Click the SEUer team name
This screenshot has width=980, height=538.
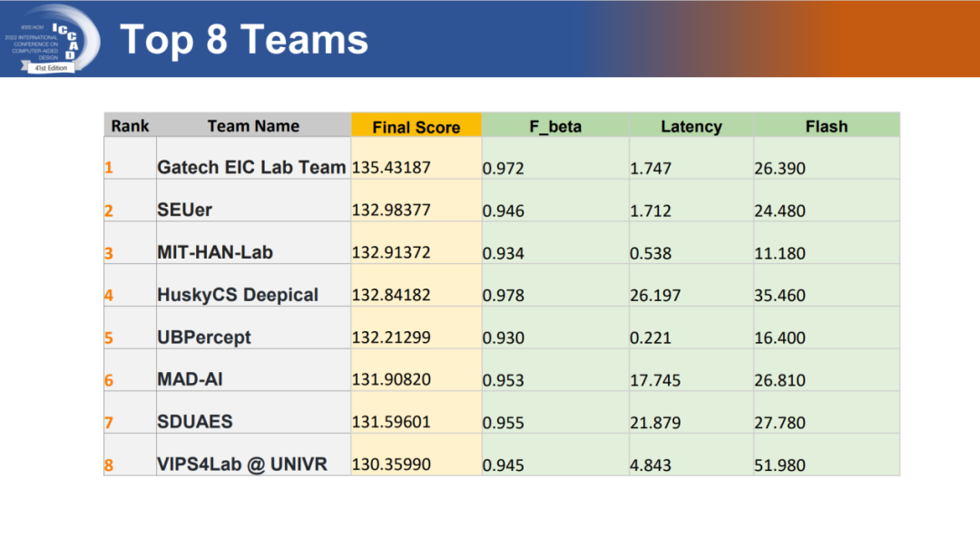point(184,210)
